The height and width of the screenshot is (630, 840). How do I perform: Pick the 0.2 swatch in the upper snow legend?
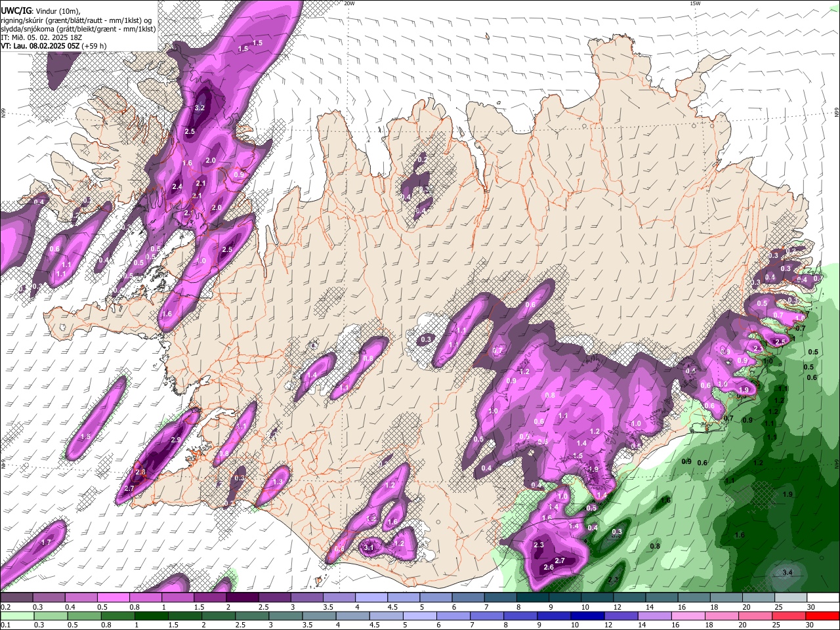16,598
